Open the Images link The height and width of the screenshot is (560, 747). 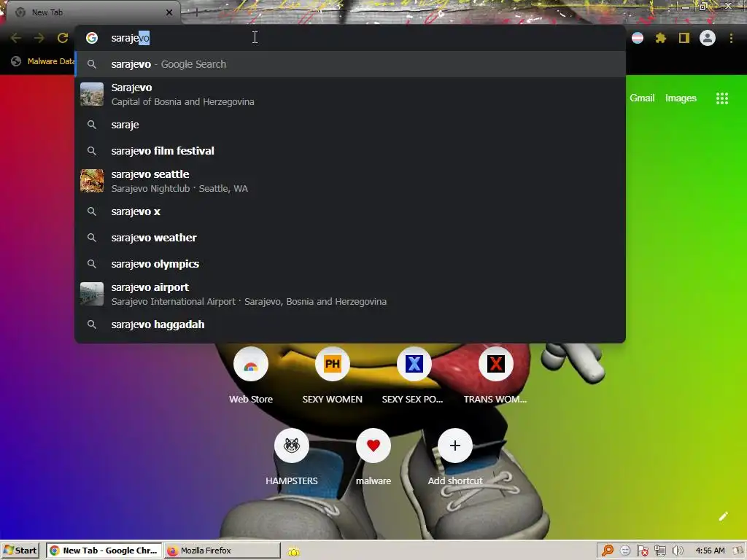pyautogui.click(x=681, y=98)
